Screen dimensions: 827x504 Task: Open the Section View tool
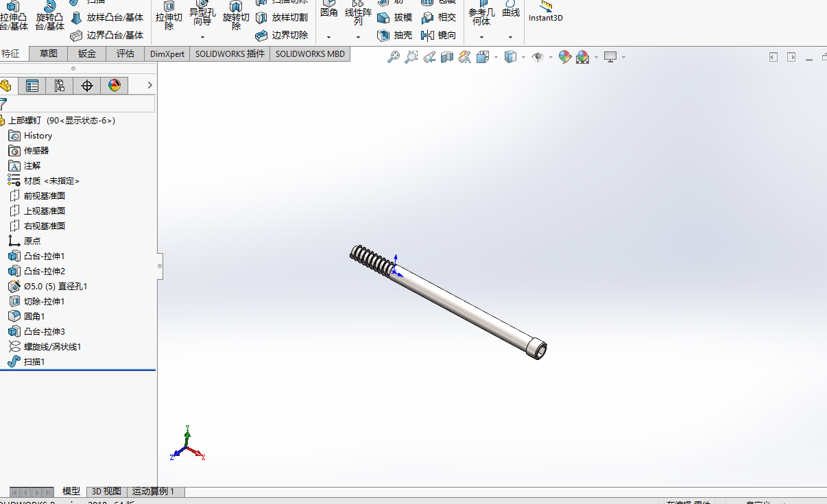447,57
